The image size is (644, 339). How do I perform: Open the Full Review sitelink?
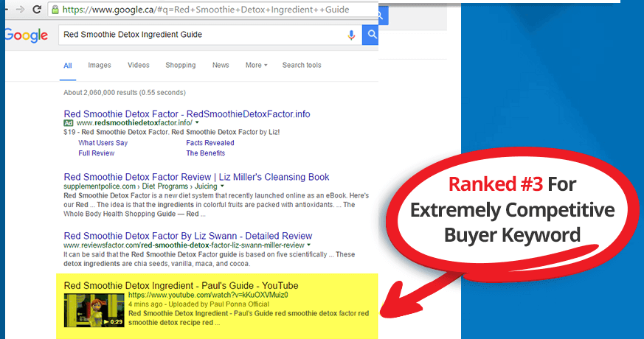pos(97,153)
